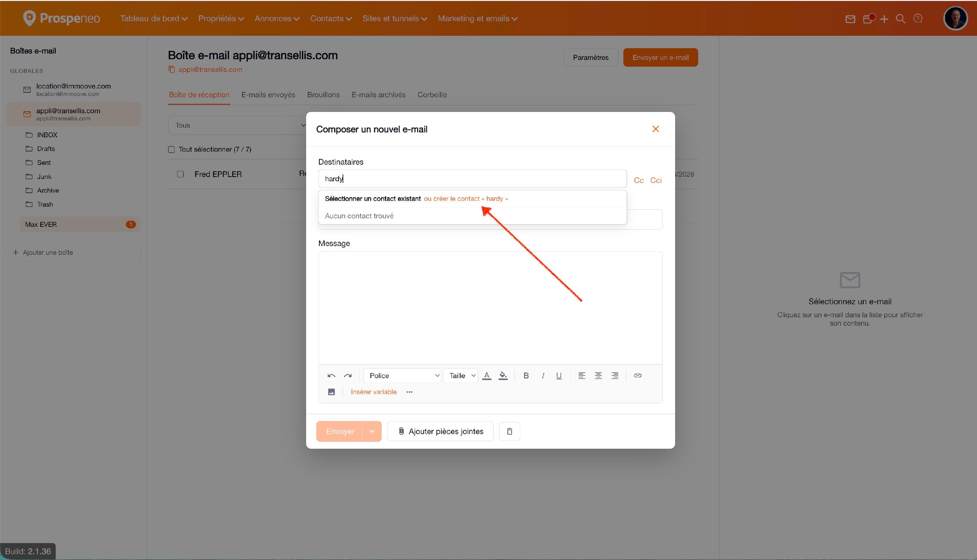This screenshot has width=977, height=560.
Task: Close the compose e-mail dialog
Action: pyautogui.click(x=656, y=129)
